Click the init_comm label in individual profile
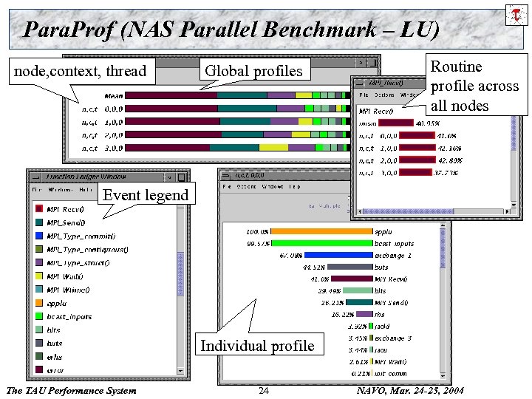 391,374
